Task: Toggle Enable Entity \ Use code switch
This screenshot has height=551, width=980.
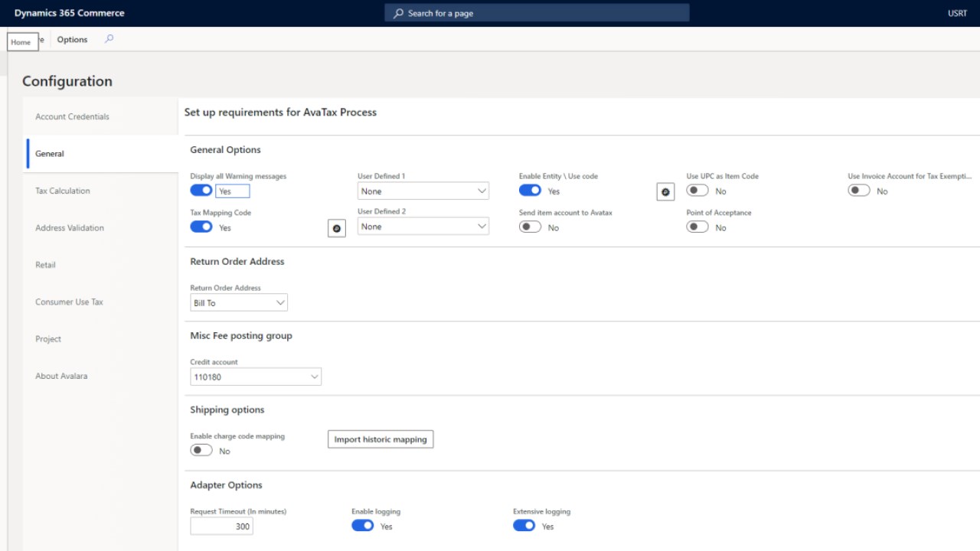Action: click(530, 190)
